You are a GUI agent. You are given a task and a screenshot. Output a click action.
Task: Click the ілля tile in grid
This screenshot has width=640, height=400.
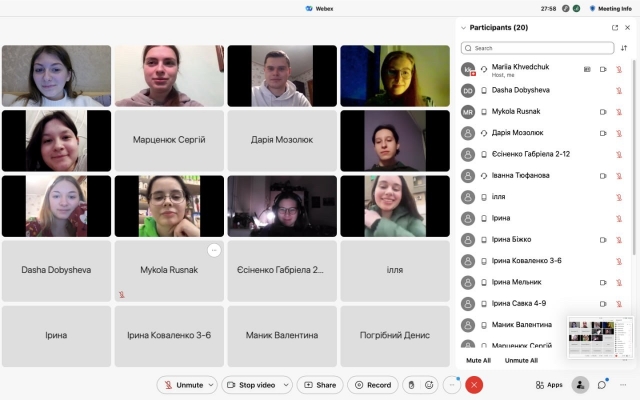[395, 271]
